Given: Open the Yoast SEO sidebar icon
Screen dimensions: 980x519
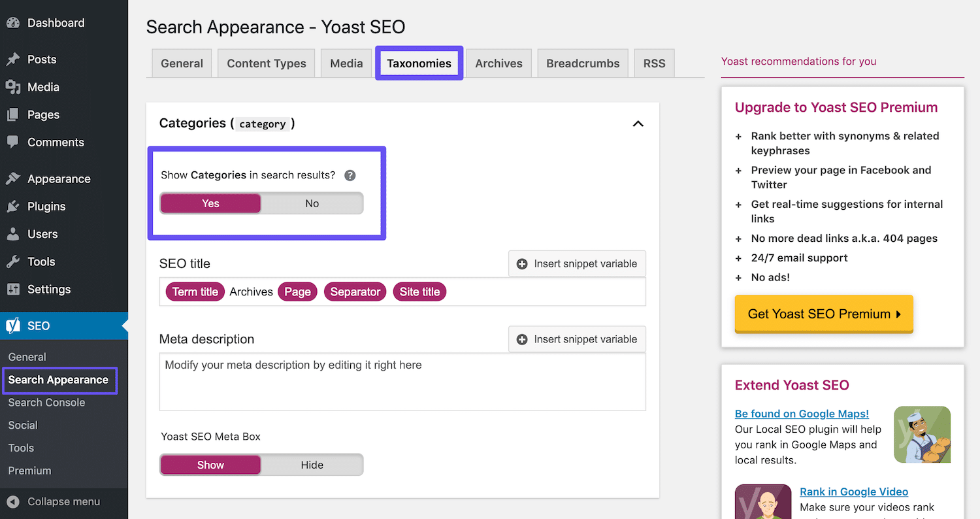Looking at the screenshot, I should [14, 325].
